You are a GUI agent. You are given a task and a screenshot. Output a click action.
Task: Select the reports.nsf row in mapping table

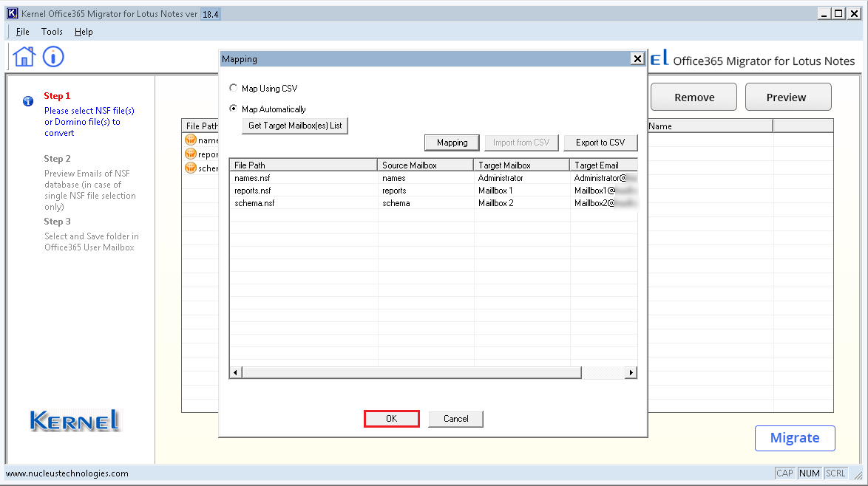pos(434,191)
